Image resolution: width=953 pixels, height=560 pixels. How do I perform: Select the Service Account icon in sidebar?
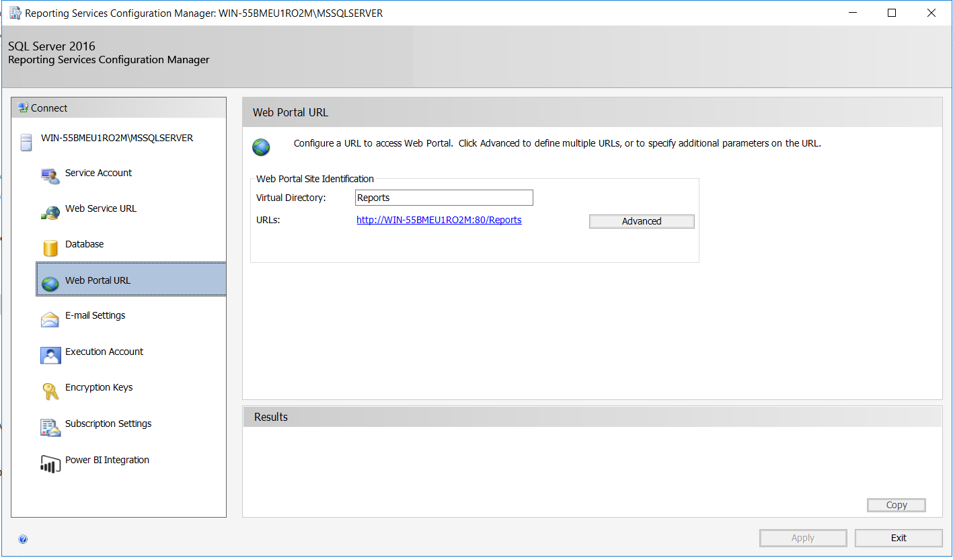point(50,176)
